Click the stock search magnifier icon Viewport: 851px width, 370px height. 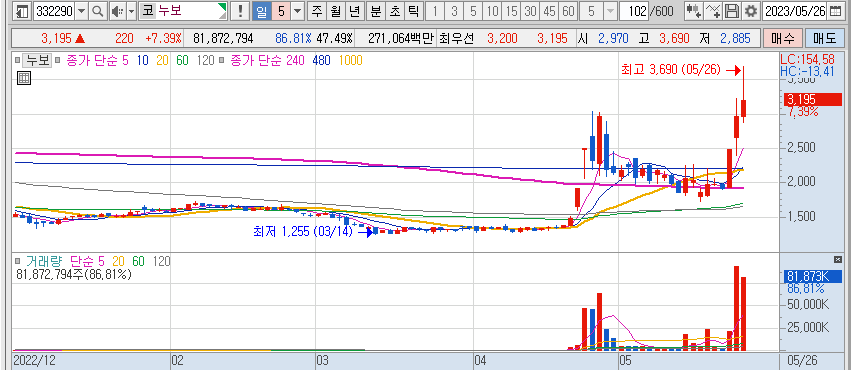click(x=98, y=11)
